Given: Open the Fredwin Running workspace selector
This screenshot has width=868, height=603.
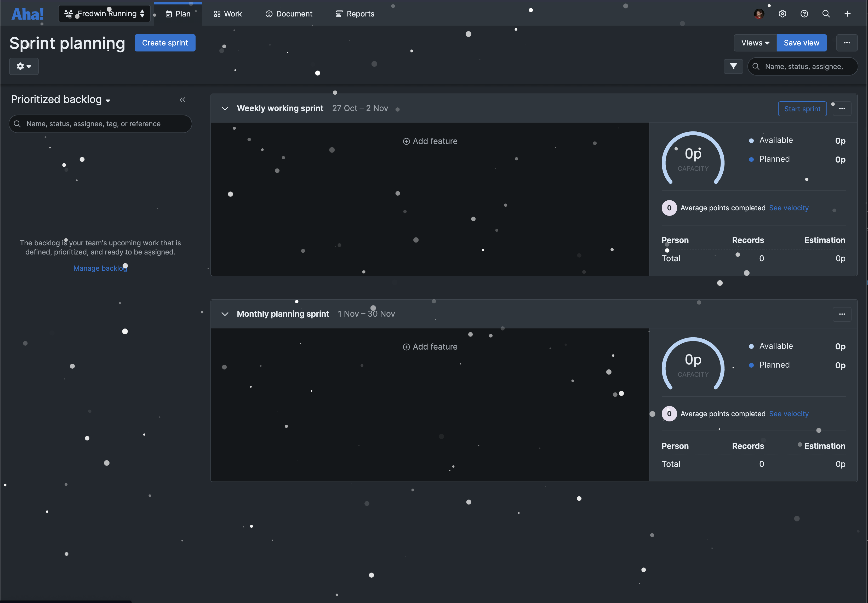Looking at the screenshot, I should 104,13.
